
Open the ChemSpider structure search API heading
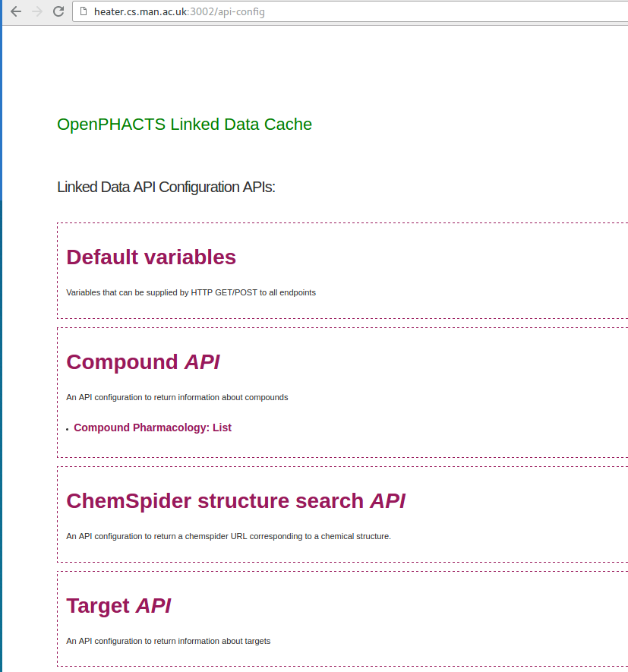(235, 501)
